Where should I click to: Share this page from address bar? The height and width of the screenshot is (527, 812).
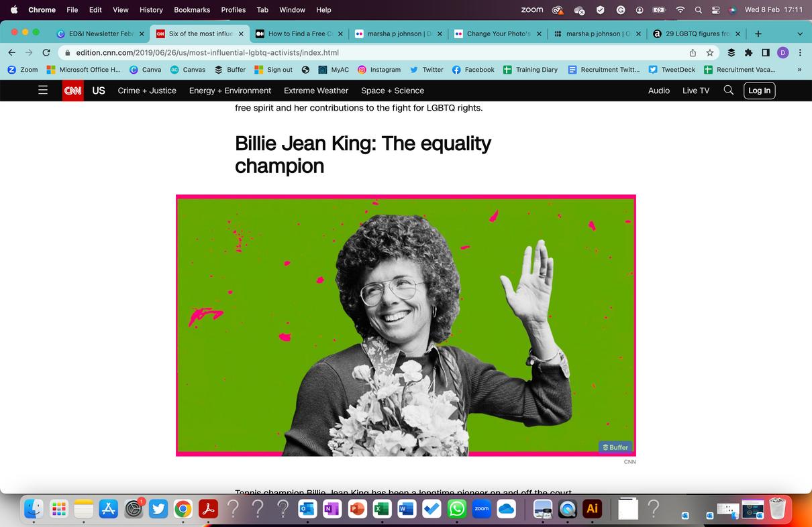coord(693,52)
